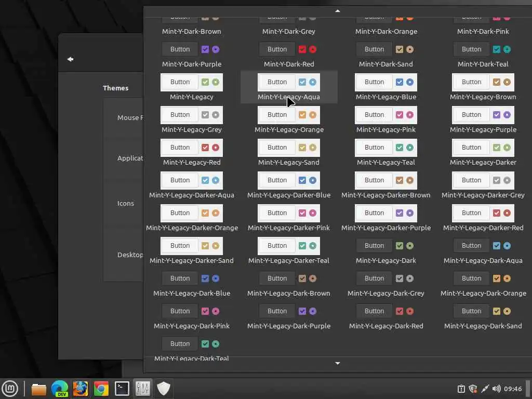The height and width of the screenshot is (399, 532).
Task: Click the radio button in Mint-Y-Legacy-Dark preview
Action: pyautogui.click(x=410, y=246)
